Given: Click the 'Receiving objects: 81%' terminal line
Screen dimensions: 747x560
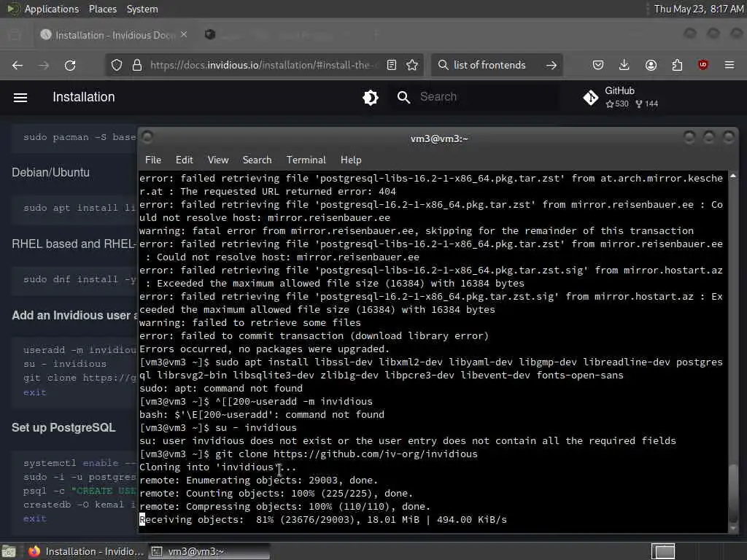Looking at the screenshot, I should pyautogui.click(x=323, y=519).
